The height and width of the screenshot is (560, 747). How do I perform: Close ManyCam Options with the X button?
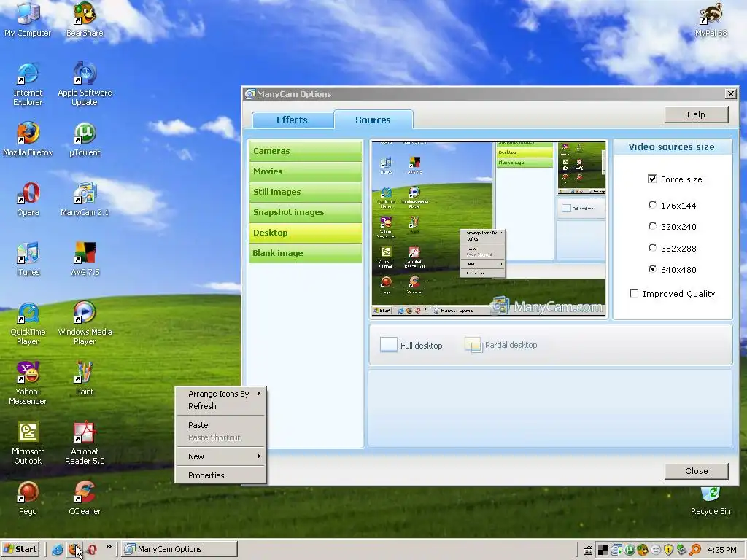[731, 94]
